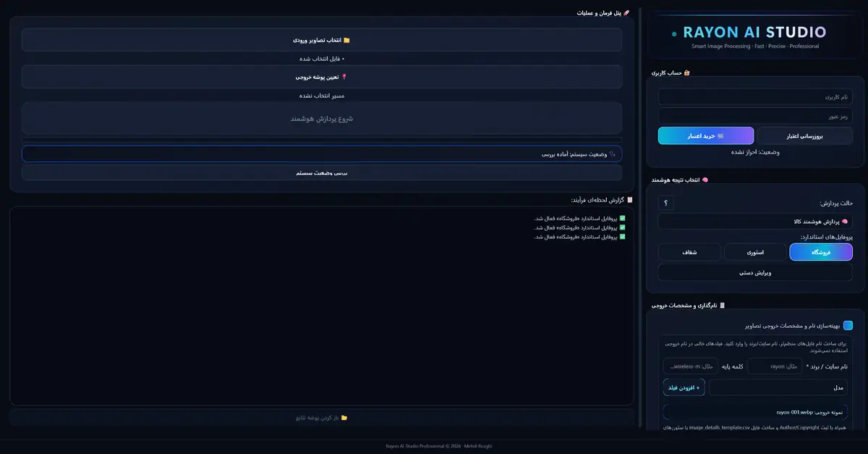Viewport: 868px width, 454px height.
Task: Select the استوری standard profile
Action: pyautogui.click(x=755, y=252)
